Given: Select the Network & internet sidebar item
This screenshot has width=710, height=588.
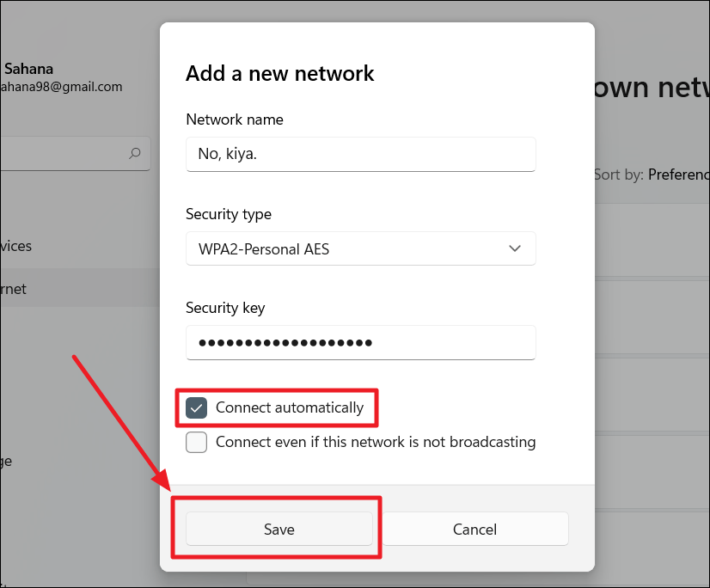Looking at the screenshot, I should [x=17, y=289].
